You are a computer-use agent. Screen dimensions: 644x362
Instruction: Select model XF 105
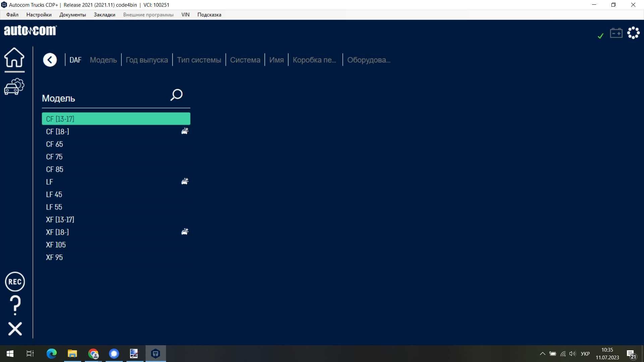pos(116,245)
